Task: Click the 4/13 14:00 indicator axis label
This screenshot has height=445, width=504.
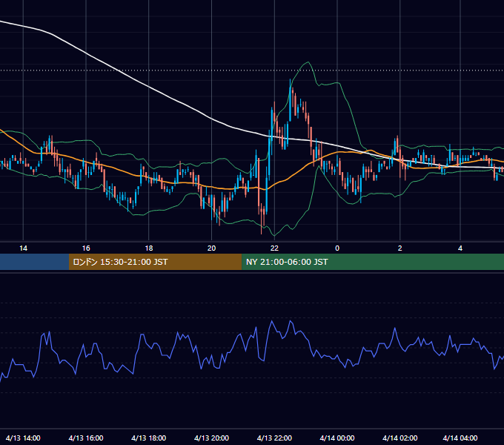Action: 23,438
